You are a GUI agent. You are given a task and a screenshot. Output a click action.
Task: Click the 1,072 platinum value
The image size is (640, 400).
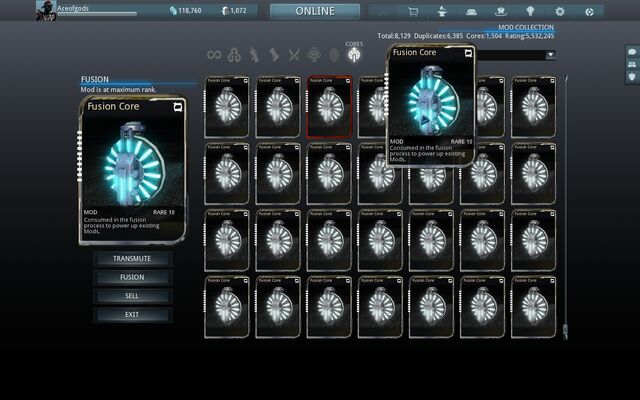(x=238, y=11)
